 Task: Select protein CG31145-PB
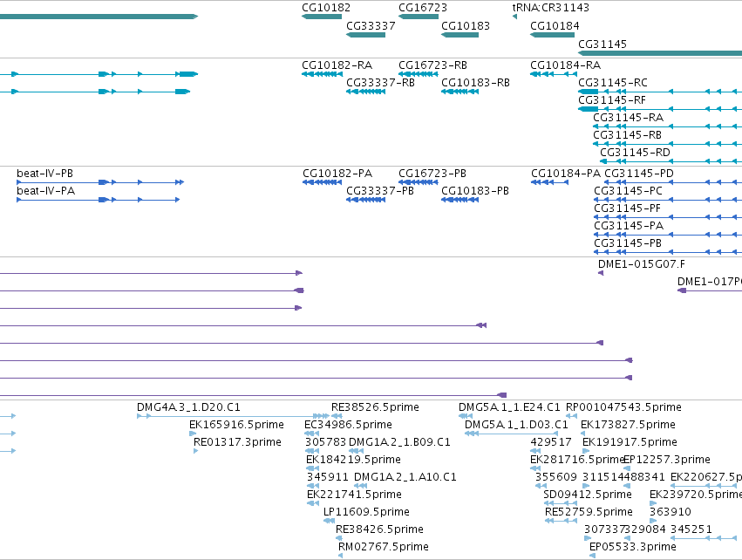[x=628, y=243]
